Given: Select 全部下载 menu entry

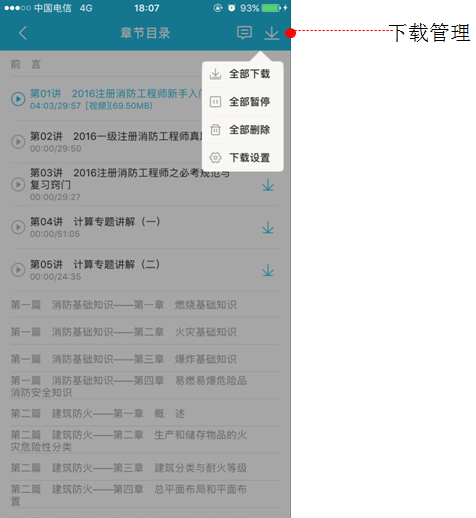Looking at the screenshot, I should click(243, 74).
